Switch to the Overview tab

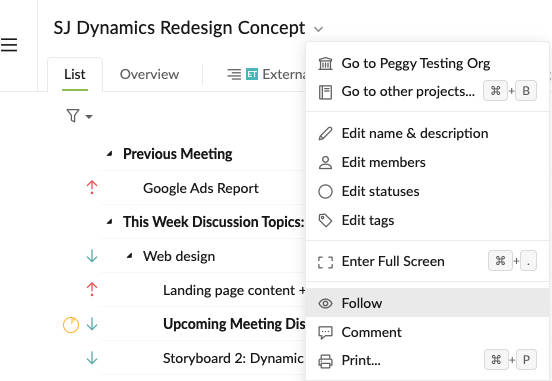(149, 74)
